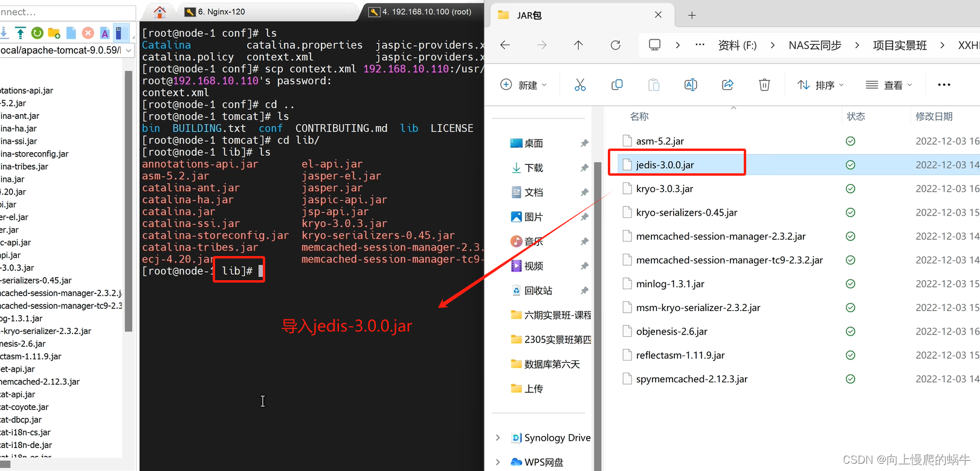Viewport: 980px width, 471px height.
Task: Unpin '桌面' using its pin icon
Action: click(x=584, y=143)
